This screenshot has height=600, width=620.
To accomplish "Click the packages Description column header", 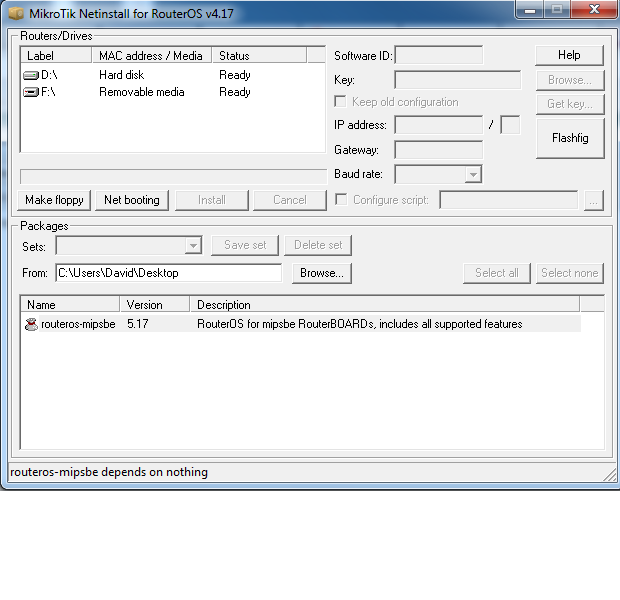I will click(x=385, y=305).
